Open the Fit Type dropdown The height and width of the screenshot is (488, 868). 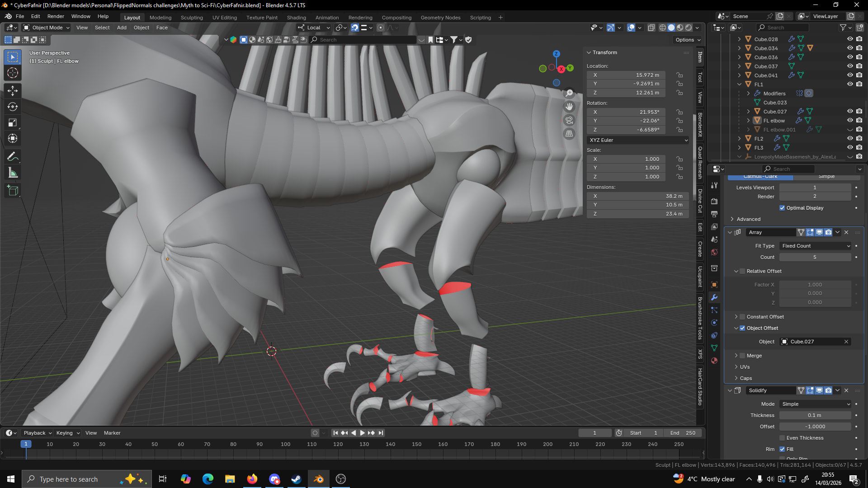coord(815,246)
